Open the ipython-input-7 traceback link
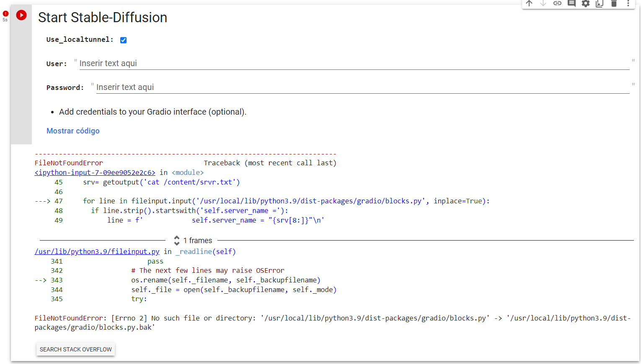 (x=95, y=172)
